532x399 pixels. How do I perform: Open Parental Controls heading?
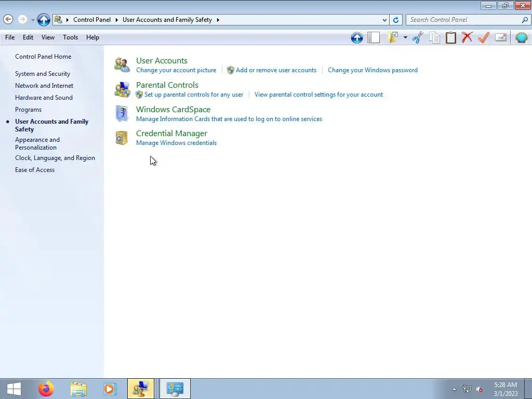coord(167,85)
